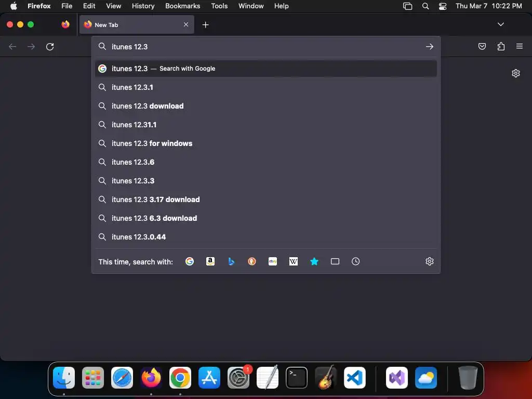Search with Bing one-off engine icon
This screenshot has width=532, height=399.
(231, 261)
